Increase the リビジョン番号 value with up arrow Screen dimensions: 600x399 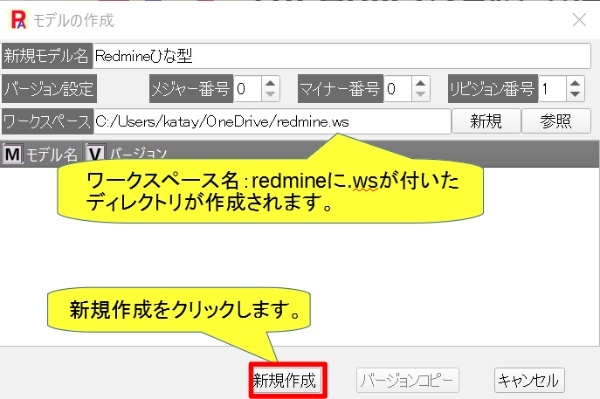coord(575,83)
